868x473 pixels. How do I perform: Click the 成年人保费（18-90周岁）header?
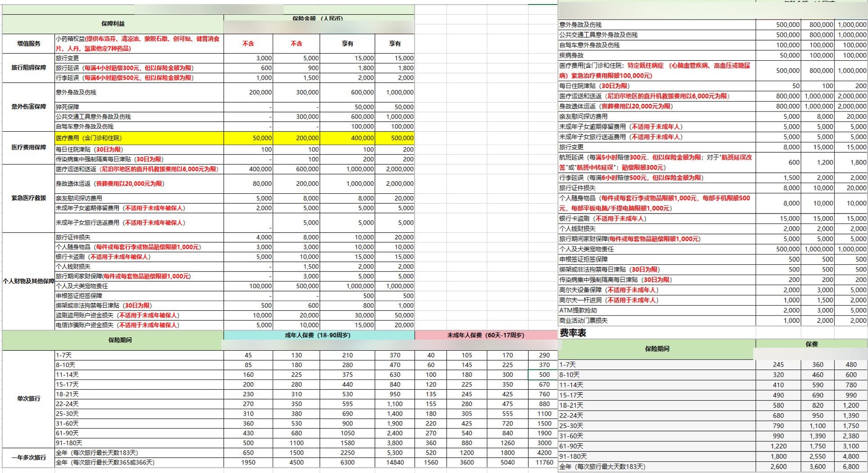click(318, 335)
